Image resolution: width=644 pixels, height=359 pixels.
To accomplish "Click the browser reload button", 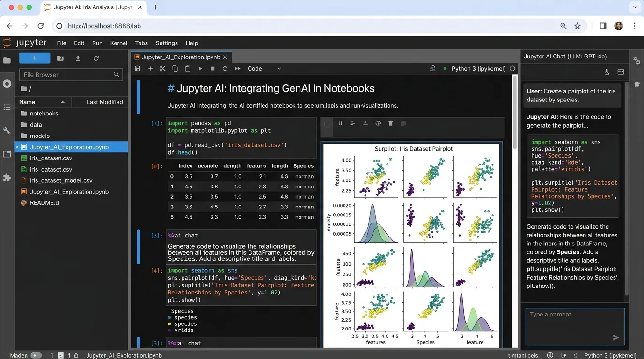I will pyautogui.click(x=41, y=26).
